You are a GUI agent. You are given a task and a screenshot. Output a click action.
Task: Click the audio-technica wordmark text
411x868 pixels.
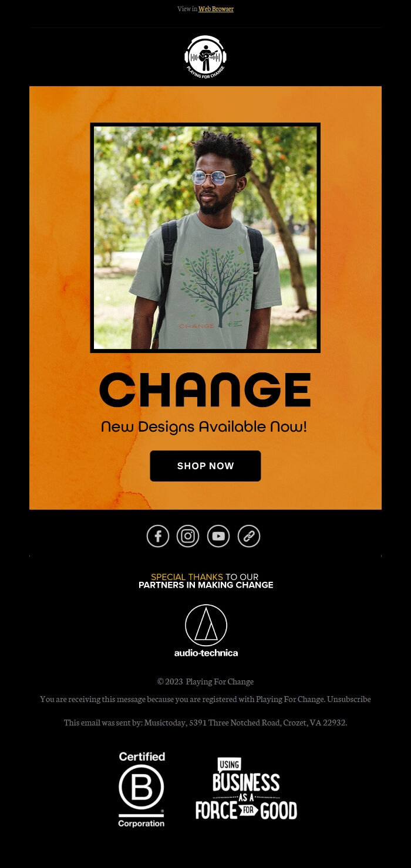[206, 653]
